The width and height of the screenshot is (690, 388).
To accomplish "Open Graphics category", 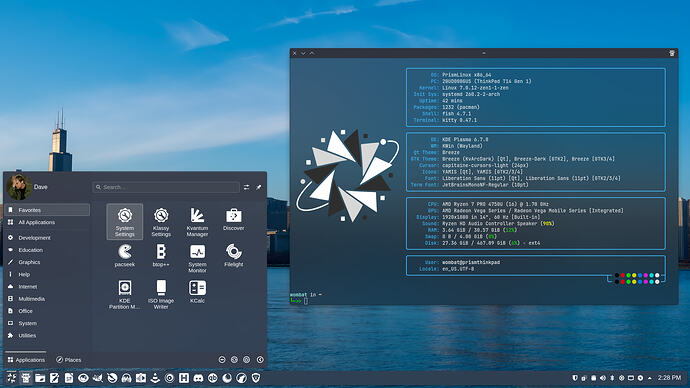I will (48, 262).
